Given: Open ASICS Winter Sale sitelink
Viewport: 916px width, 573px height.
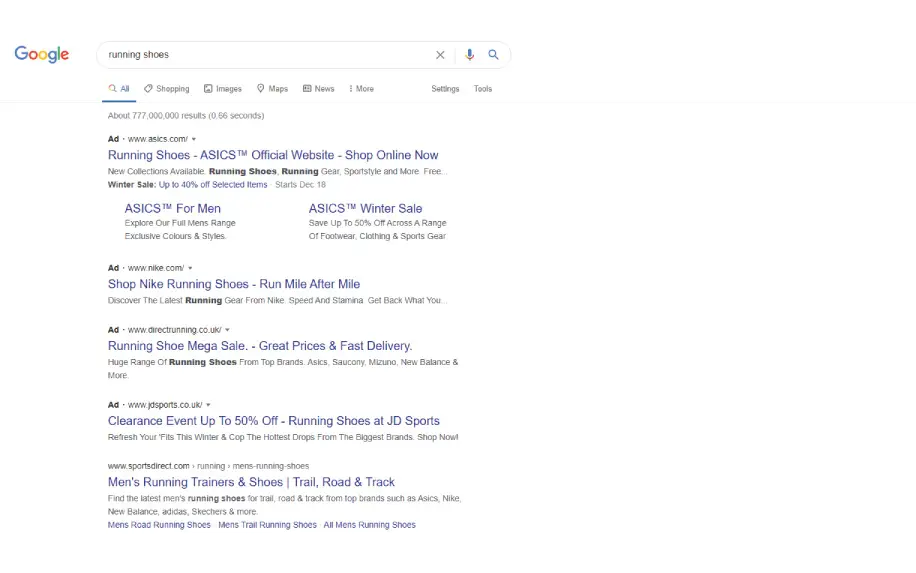Looking at the screenshot, I should (x=365, y=209).
